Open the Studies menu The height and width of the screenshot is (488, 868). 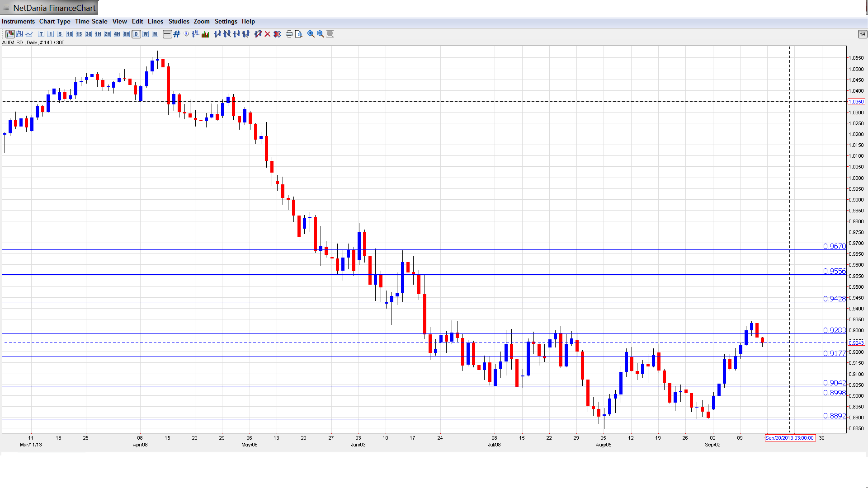click(x=179, y=21)
